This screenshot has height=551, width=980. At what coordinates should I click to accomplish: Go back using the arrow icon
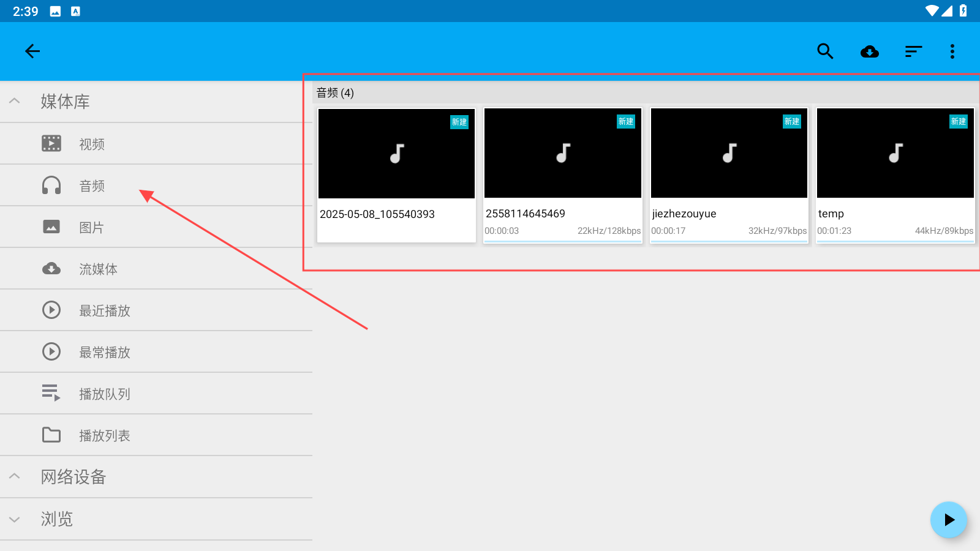[x=32, y=51]
